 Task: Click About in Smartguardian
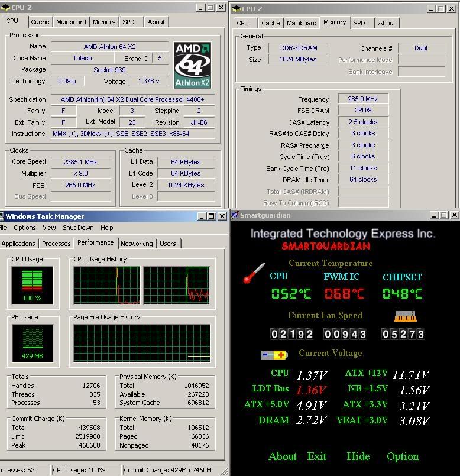(x=283, y=456)
